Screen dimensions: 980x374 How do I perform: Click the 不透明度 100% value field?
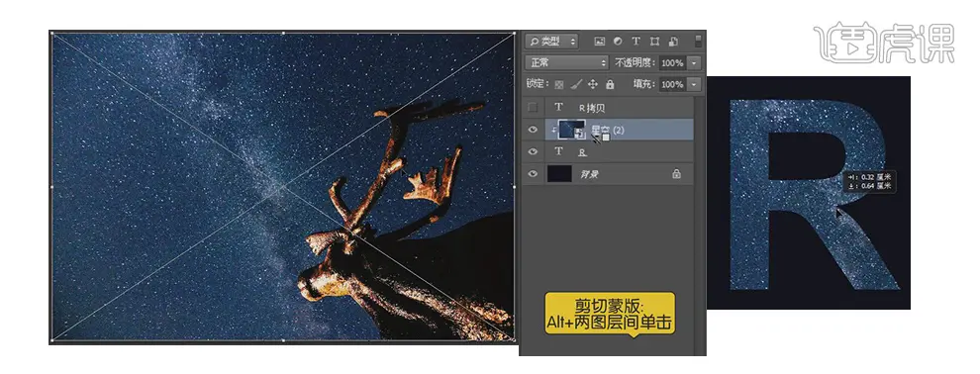(672, 63)
